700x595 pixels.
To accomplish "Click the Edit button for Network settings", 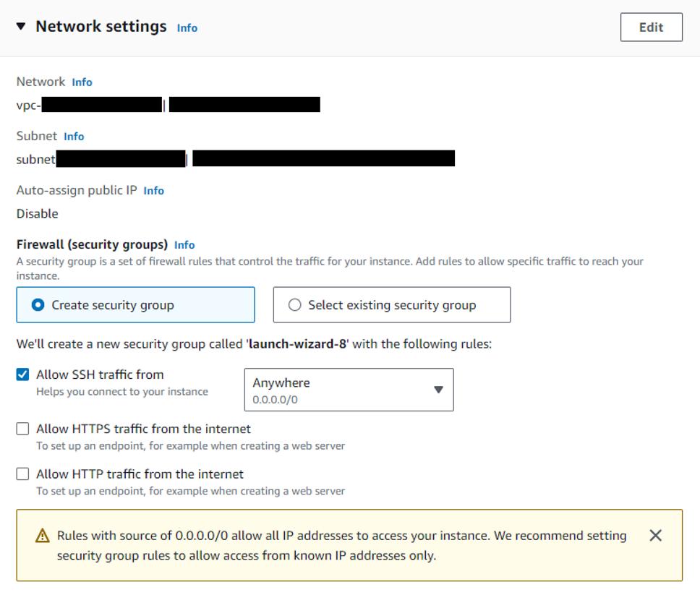I will click(x=651, y=27).
